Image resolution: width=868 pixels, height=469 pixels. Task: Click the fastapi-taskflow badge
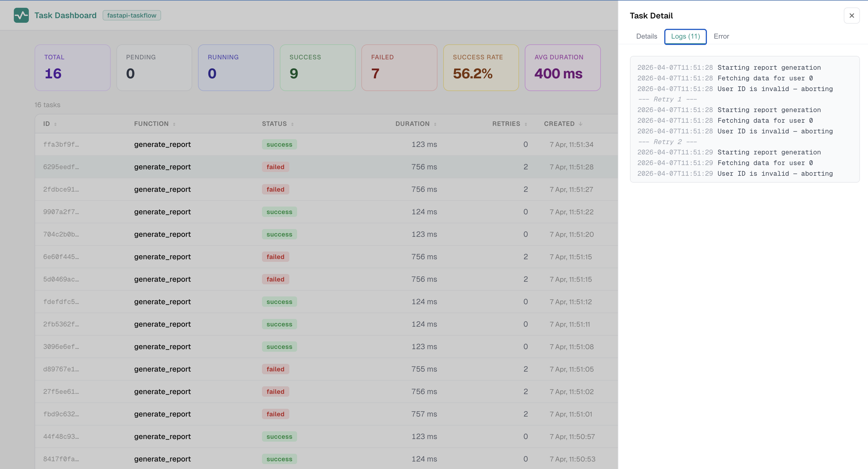tap(131, 16)
